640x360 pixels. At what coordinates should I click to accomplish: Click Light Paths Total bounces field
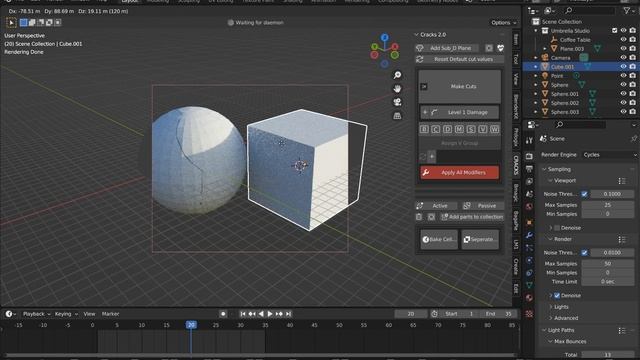coord(607,355)
